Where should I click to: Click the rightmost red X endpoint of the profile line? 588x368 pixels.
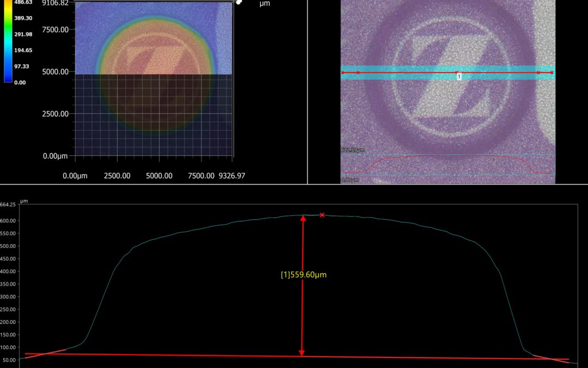pos(552,73)
